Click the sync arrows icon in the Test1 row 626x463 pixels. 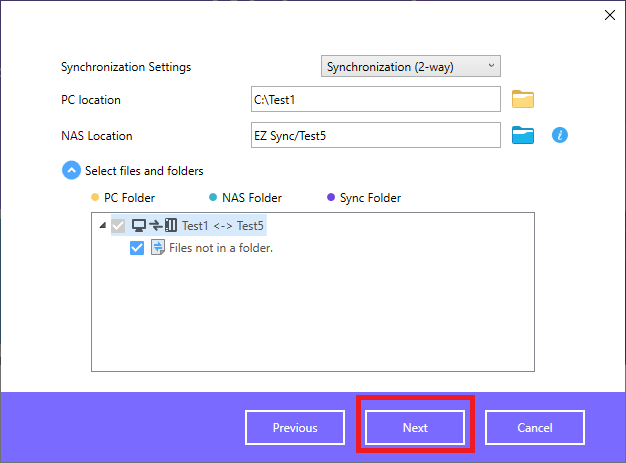(x=155, y=226)
